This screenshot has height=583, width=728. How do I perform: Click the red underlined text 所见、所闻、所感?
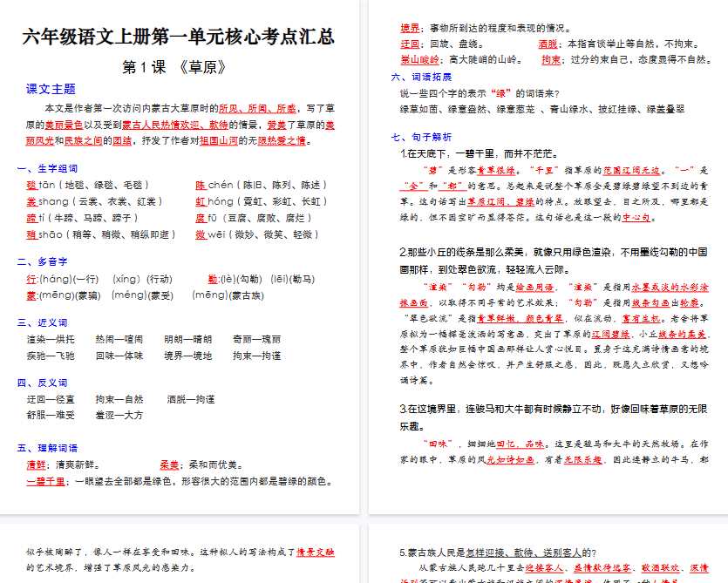pos(257,108)
